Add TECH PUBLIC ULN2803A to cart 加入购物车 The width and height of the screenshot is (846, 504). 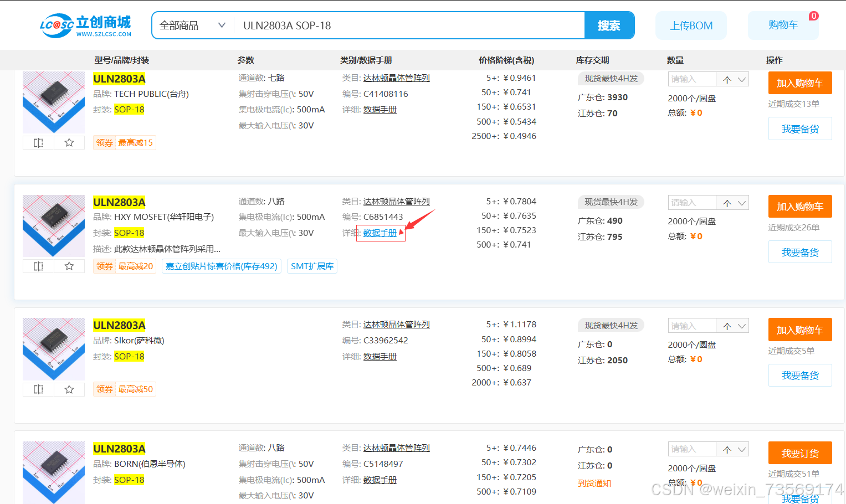point(800,83)
